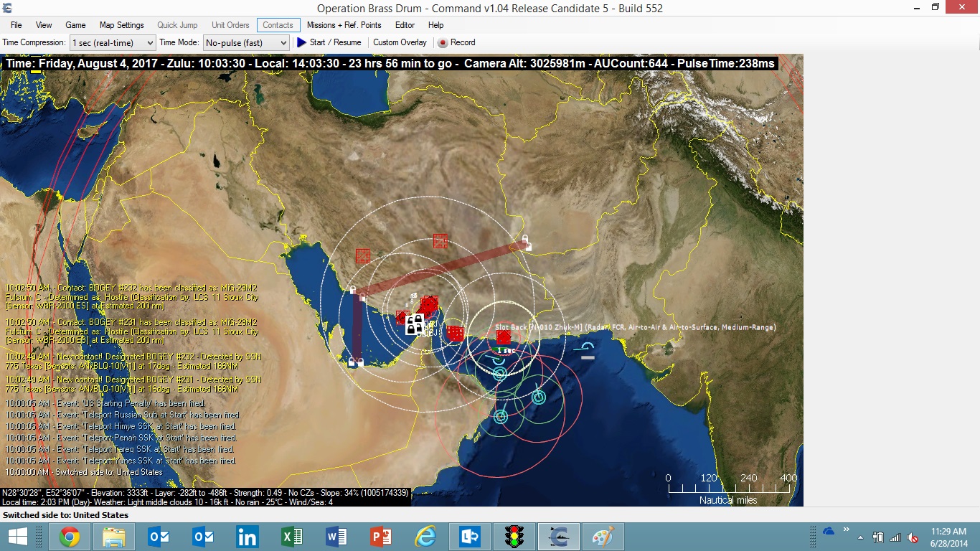Click Start / Resume to run simulation
980x551 pixels.
[329, 42]
